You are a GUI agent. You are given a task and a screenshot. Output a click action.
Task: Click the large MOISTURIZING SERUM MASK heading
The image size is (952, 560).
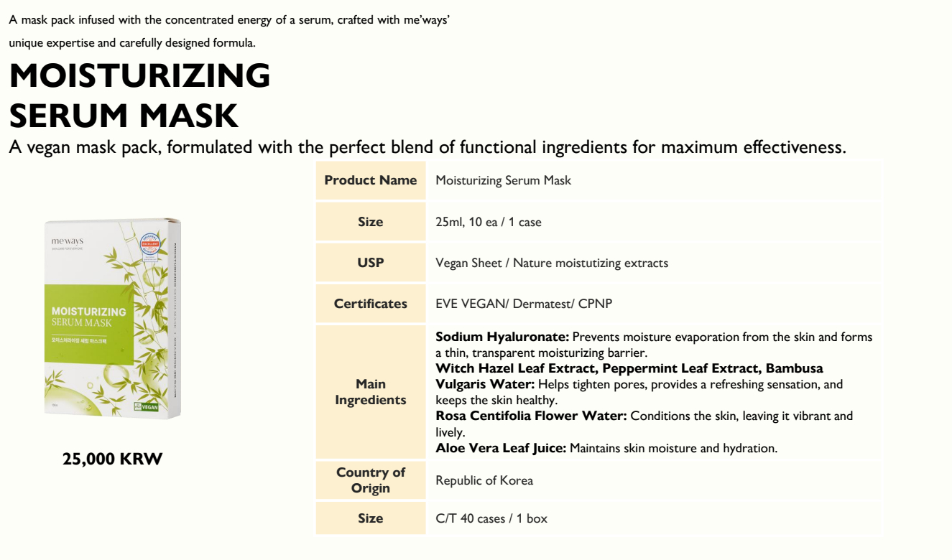tap(140, 95)
